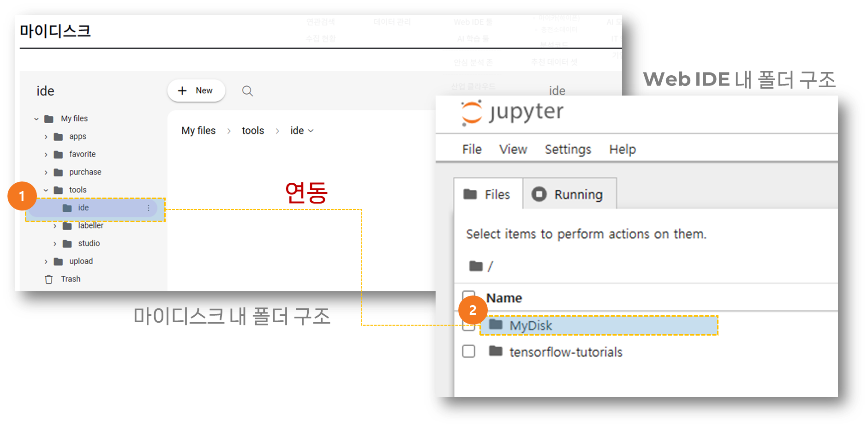Open the tensorflow-tutorials folder
The image size is (868, 427).
[566, 352]
